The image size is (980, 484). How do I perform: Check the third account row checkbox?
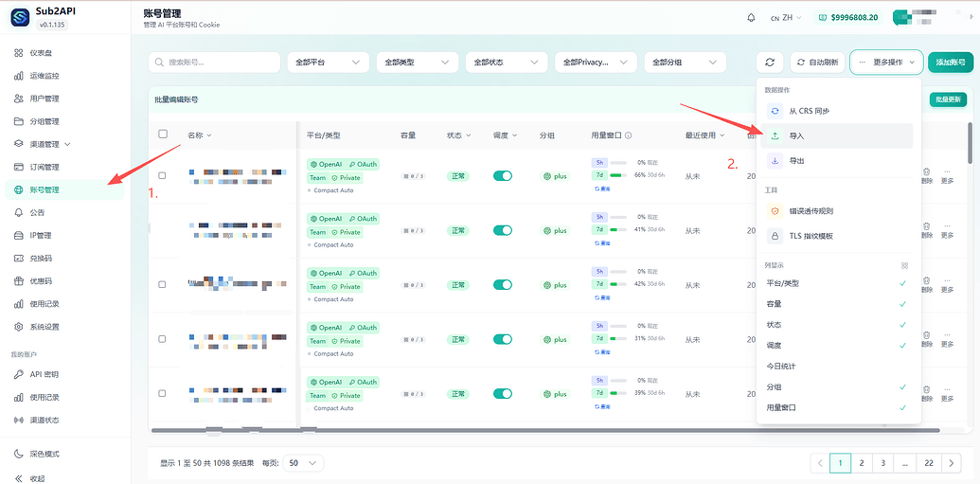point(162,284)
